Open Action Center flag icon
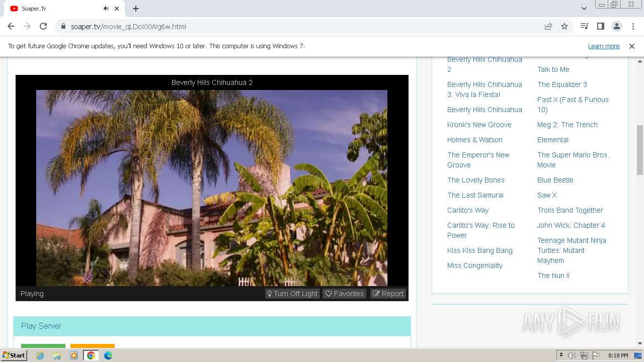Screen dimensions: 644x362 (x=596, y=355)
